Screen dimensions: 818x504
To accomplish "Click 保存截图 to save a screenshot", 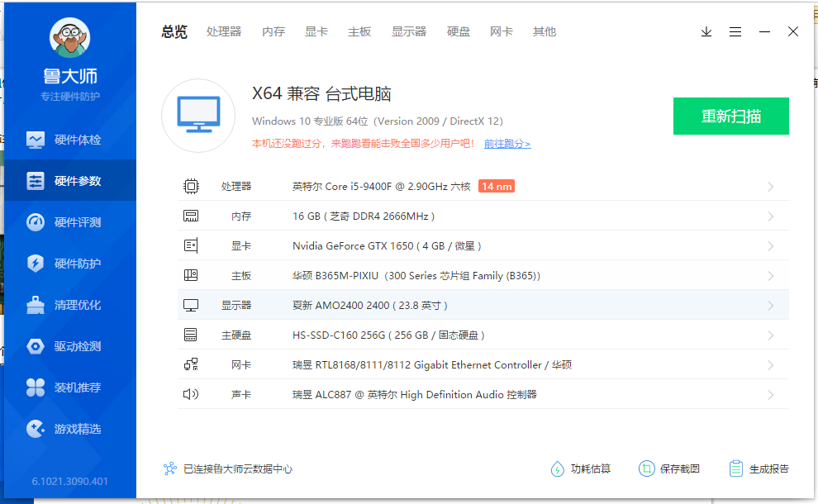I will (x=669, y=468).
